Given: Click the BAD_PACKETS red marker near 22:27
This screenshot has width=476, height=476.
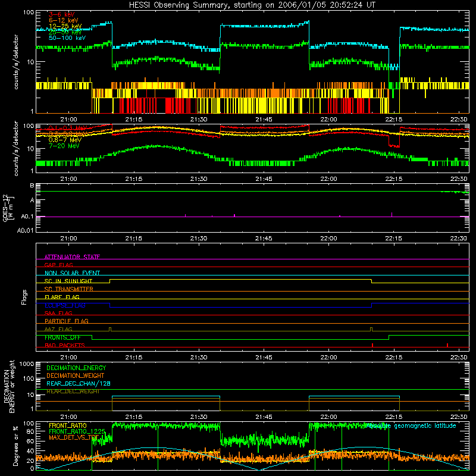Looking at the screenshot, I should coord(447,345).
